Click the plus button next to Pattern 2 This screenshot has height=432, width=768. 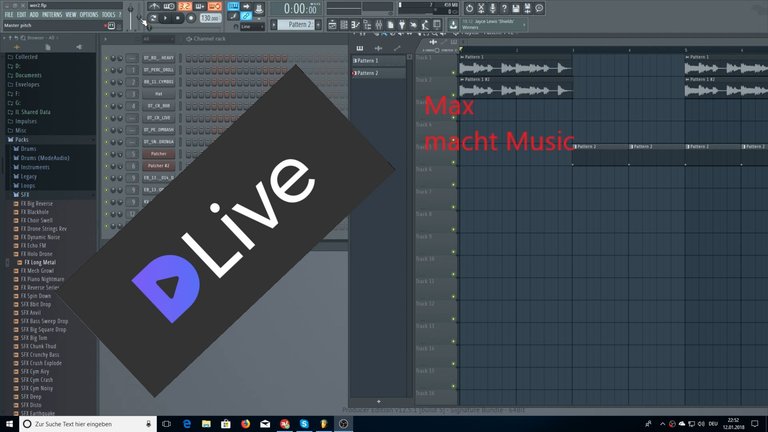coord(318,24)
